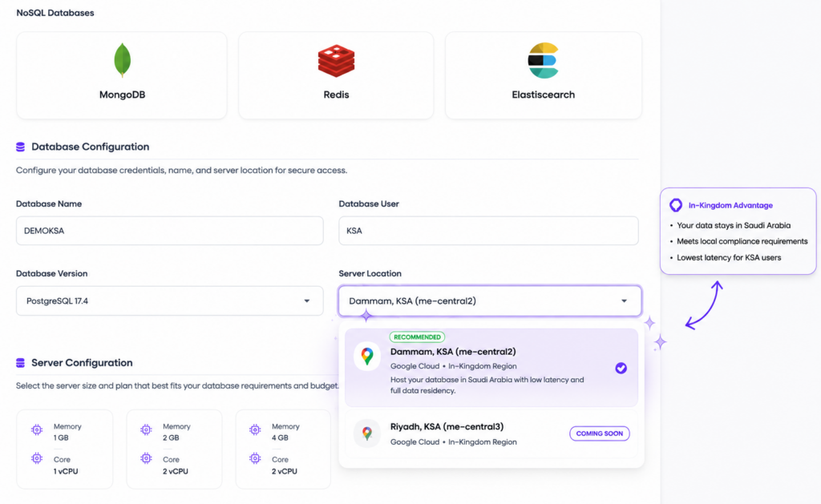Click the Database Configuration stack icon
The width and height of the screenshot is (821, 504).
20,147
